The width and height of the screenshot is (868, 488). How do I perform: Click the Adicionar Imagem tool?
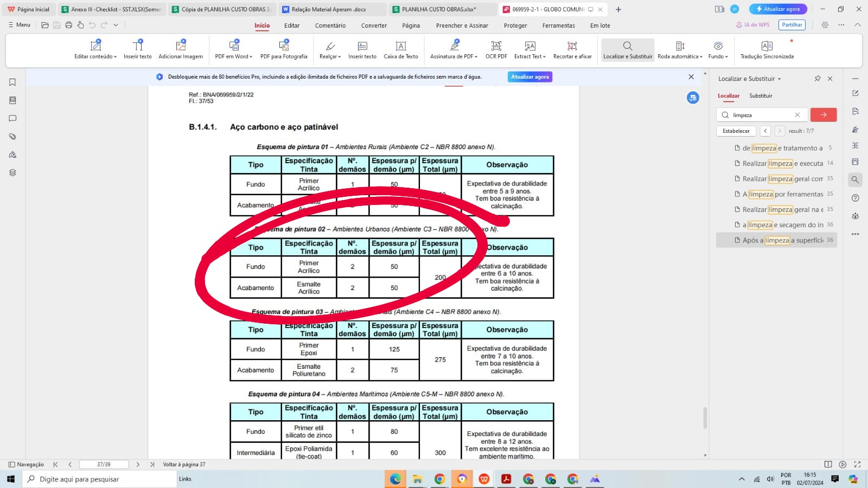click(x=181, y=49)
